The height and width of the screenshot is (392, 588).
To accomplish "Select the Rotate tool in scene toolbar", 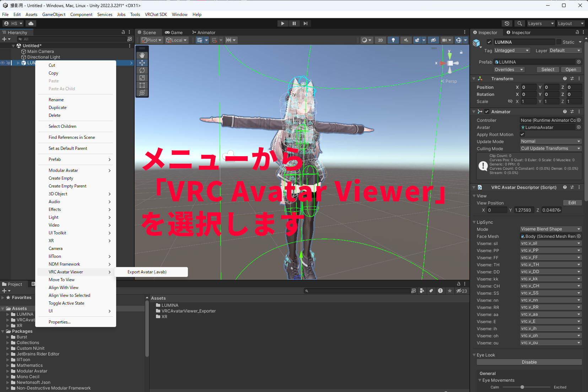I will (142, 70).
